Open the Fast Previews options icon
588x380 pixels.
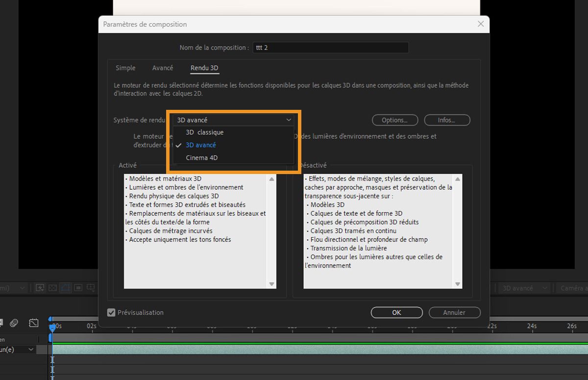pyautogui.click(x=40, y=287)
